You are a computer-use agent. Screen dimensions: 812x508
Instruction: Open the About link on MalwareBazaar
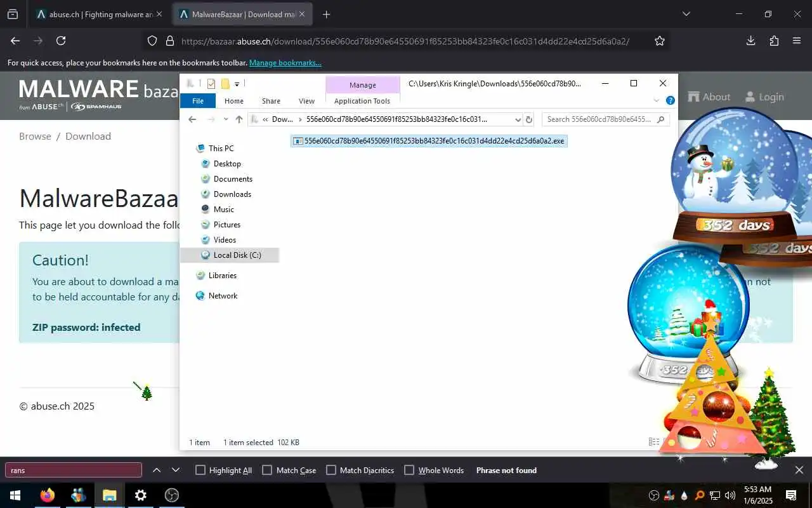pos(709,97)
